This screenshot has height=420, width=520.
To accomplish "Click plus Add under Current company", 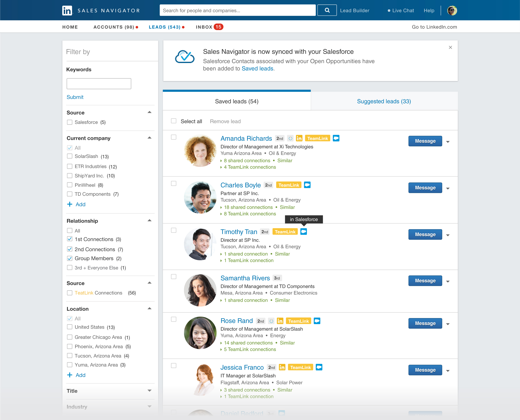I will (76, 204).
